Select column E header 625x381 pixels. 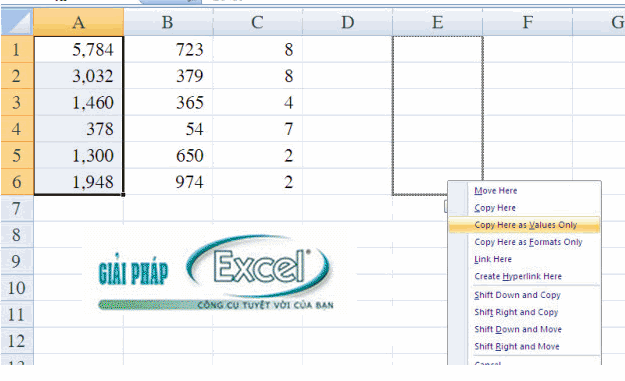tap(437, 22)
